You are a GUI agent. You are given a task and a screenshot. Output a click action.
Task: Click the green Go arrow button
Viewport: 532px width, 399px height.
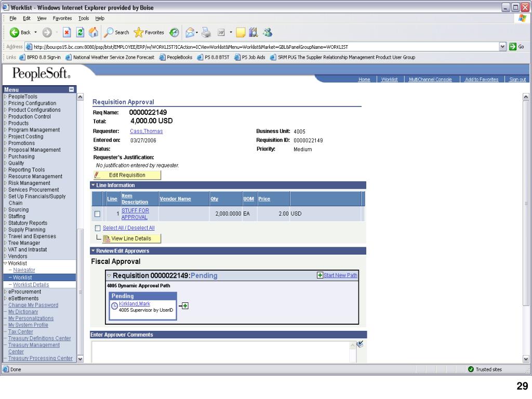point(513,47)
